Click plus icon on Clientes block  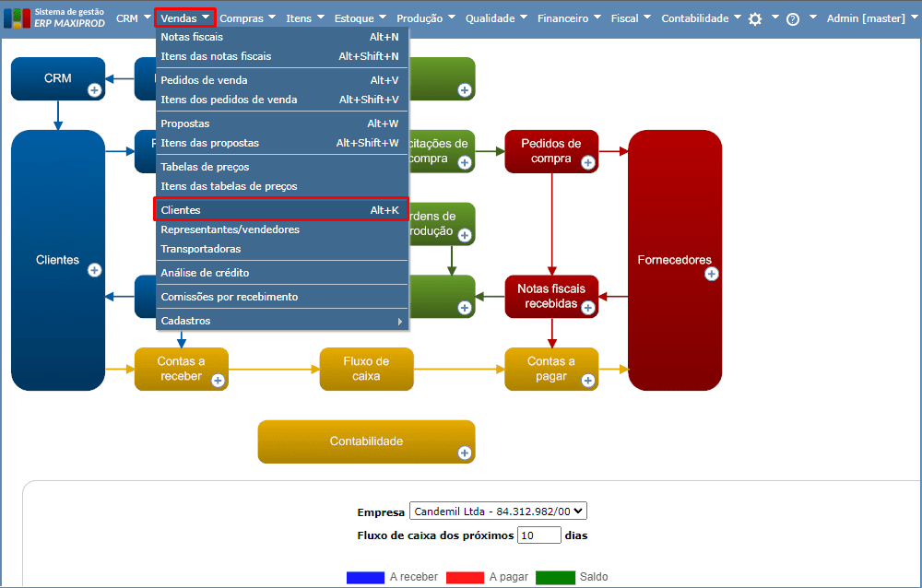click(94, 270)
